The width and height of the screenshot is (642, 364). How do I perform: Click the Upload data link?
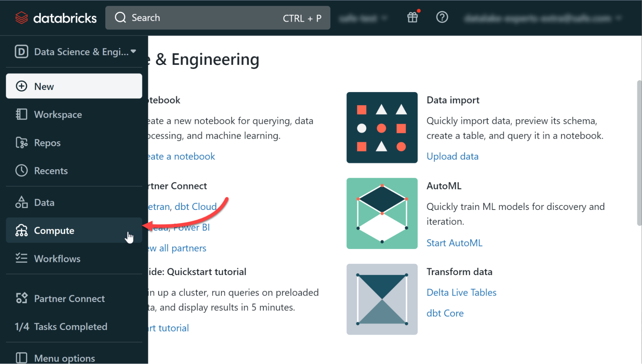click(453, 156)
